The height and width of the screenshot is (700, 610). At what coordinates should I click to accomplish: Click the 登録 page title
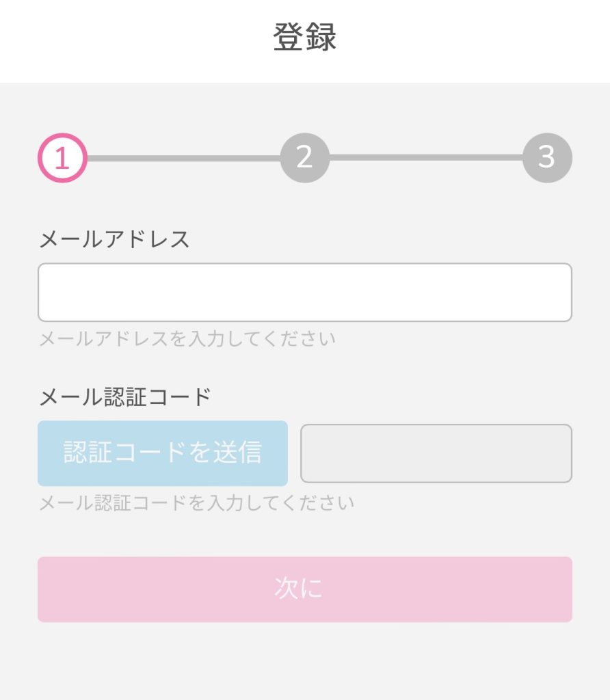pos(305,37)
